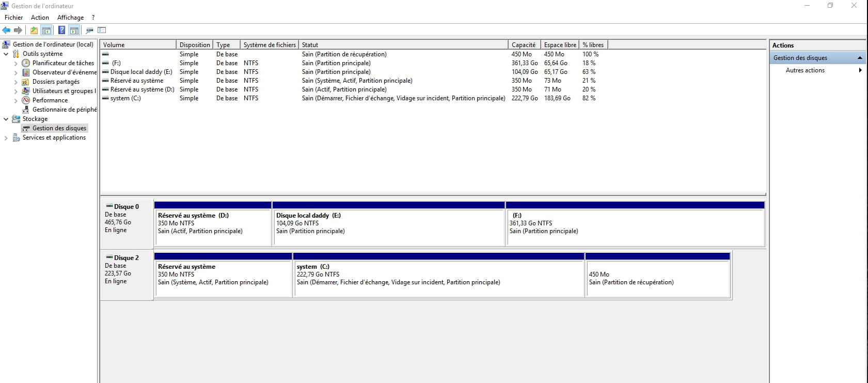Image resolution: width=868 pixels, height=383 pixels.
Task: Click the drive icon of the (F:) volume row
Action: pyautogui.click(x=105, y=63)
